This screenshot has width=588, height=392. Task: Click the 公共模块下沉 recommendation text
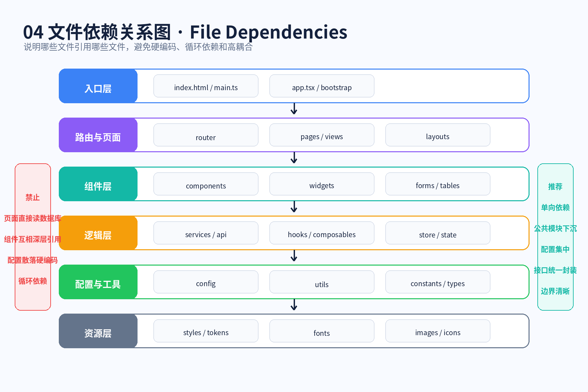coord(555,228)
